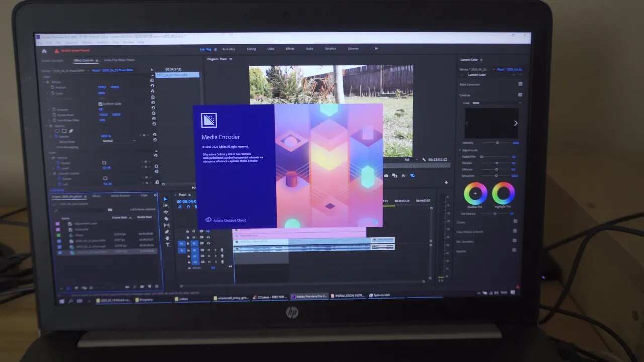
Task: Open the Windows Start menu
Action: click(x=62, y=301)
